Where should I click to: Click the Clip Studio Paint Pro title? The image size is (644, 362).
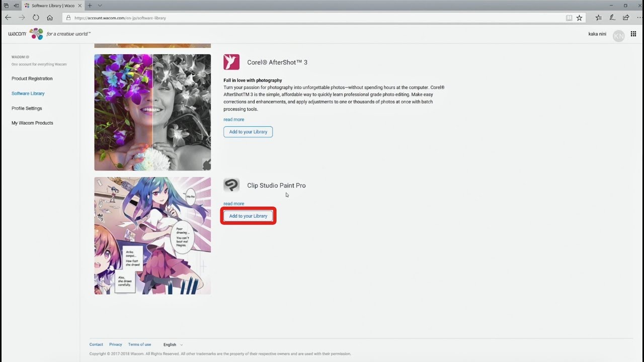[x=276, y=186]
